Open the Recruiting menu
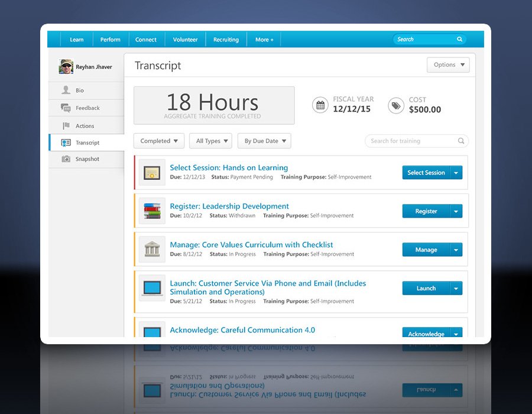This screenshot has height=414, width=532. coord(226,40)
